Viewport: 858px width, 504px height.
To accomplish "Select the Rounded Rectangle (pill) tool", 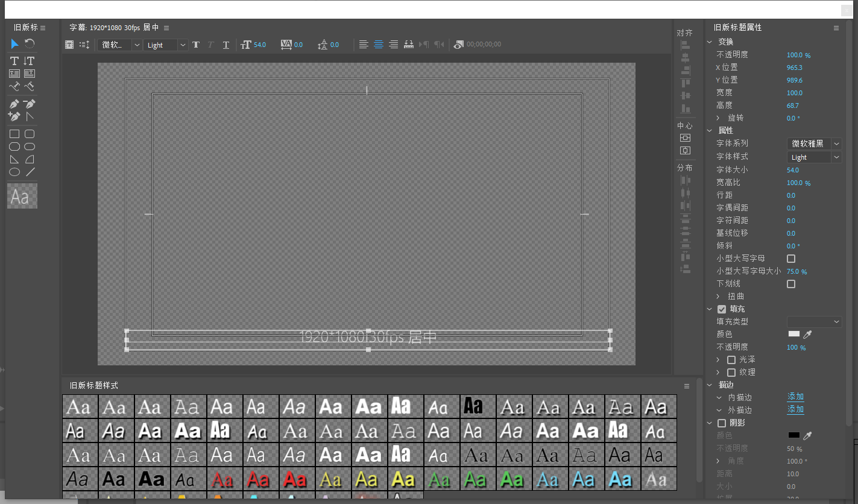I will pyautogui.click(x=30, y=146).
